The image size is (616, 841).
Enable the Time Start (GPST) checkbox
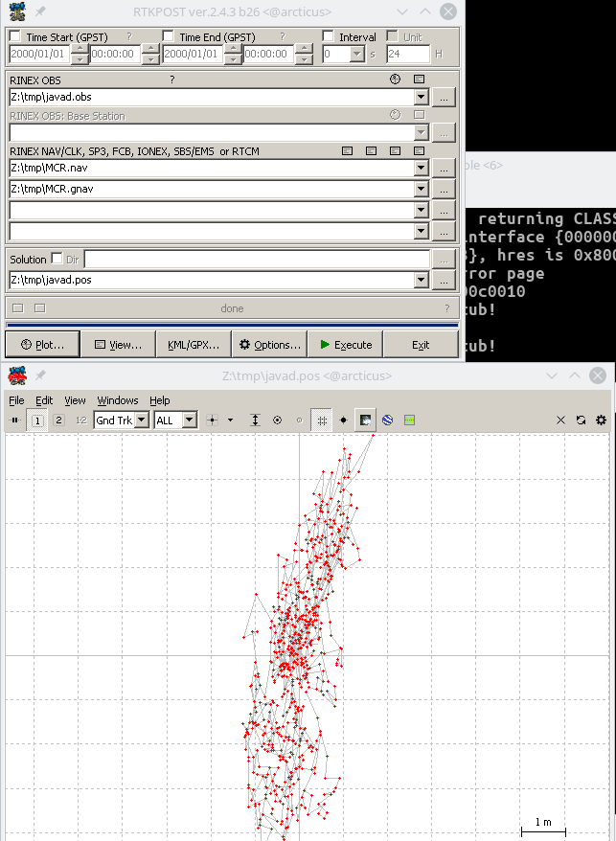[x=15, y=37]
